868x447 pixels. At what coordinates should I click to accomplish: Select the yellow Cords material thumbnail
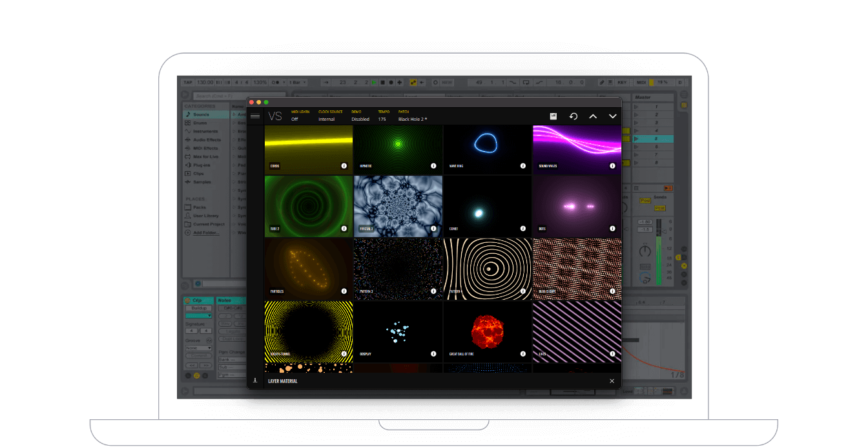point(309,149)
